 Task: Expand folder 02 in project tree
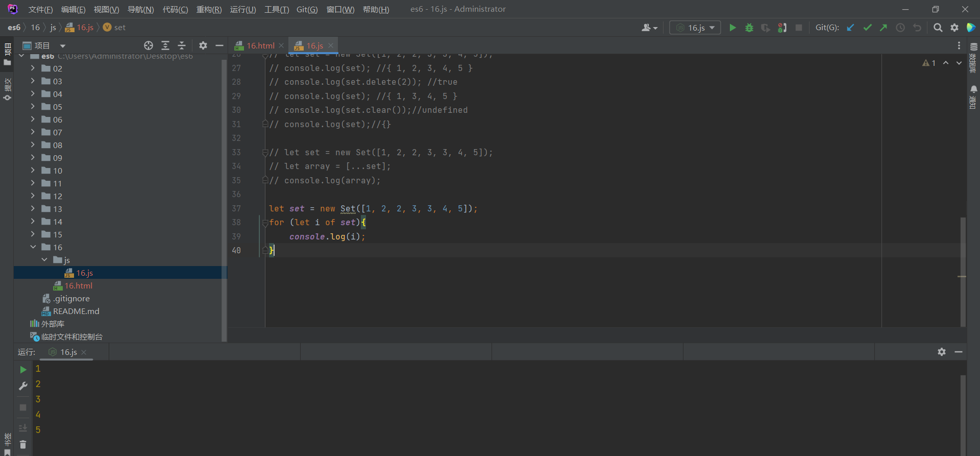tap(33, 68)
